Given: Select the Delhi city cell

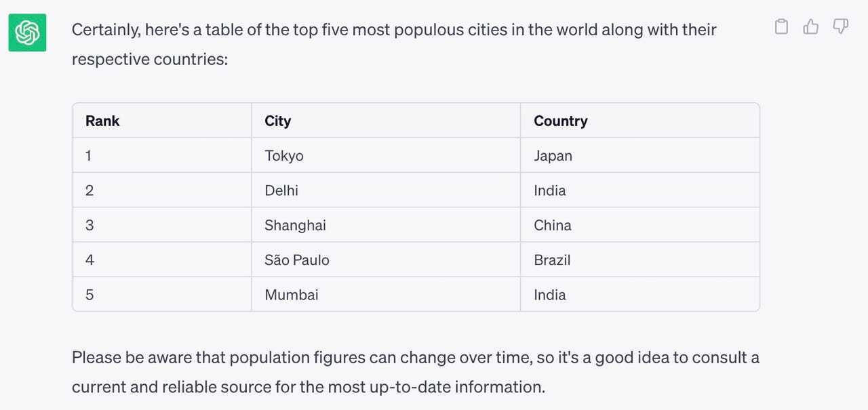Looking at the screenshot, I should point(281,190).
